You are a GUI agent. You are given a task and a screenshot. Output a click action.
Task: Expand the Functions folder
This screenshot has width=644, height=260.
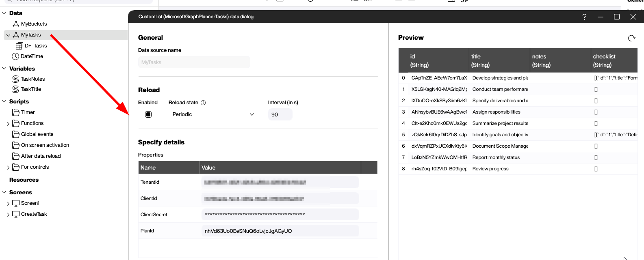tap(8, 124)
